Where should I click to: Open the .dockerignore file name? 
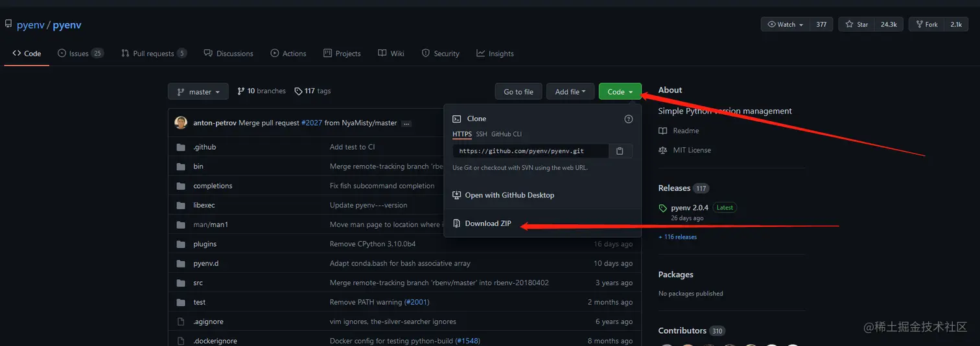(x=215, y=341)
